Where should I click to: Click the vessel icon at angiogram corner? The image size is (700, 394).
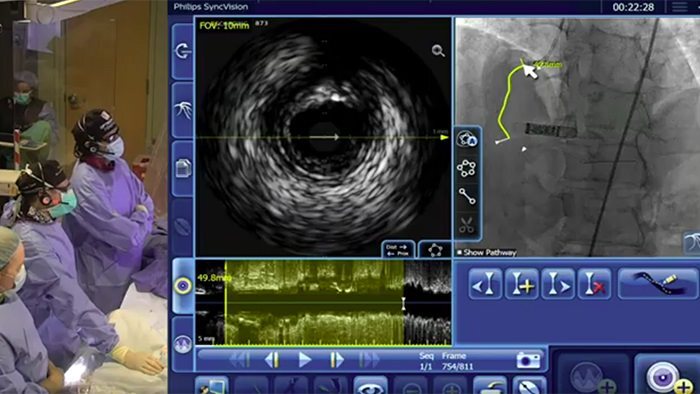pos(692,243)
